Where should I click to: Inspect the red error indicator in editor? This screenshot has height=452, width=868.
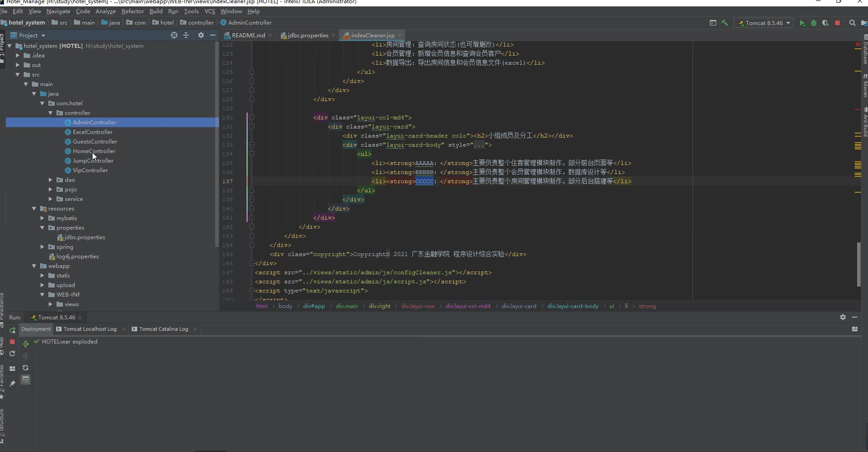point(858,45)
